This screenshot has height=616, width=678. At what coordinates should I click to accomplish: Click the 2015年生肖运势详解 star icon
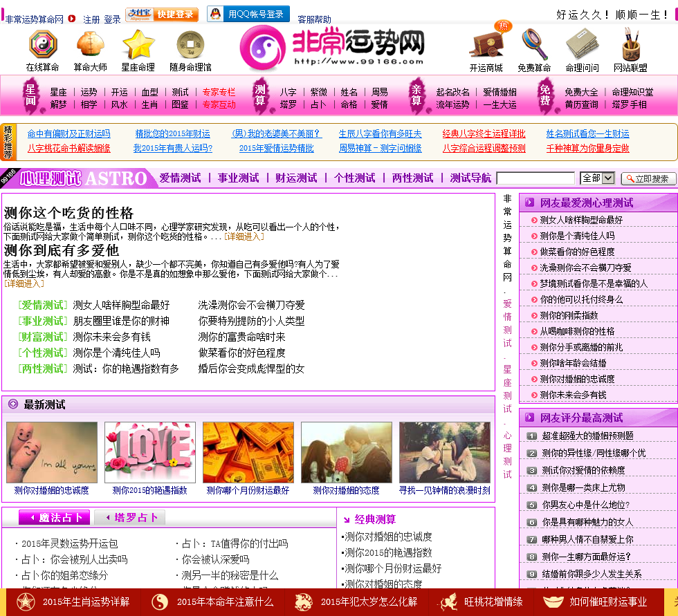tap(26, 601)
